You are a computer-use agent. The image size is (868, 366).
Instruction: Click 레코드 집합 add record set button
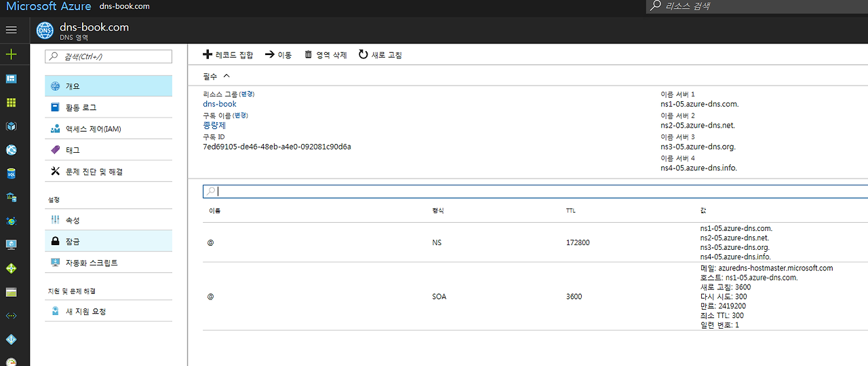[x=228, y=54]
